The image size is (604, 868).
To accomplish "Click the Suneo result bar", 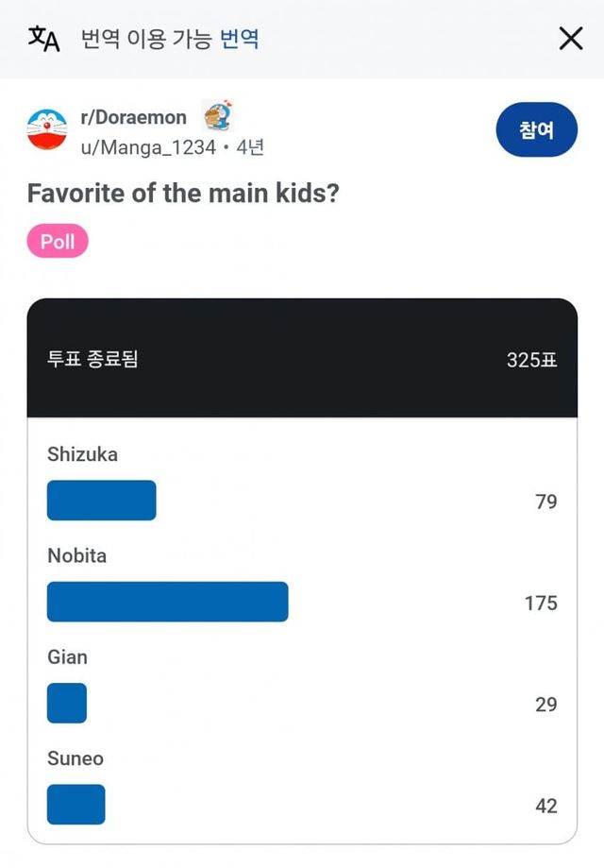I will (x=76, y=805).
